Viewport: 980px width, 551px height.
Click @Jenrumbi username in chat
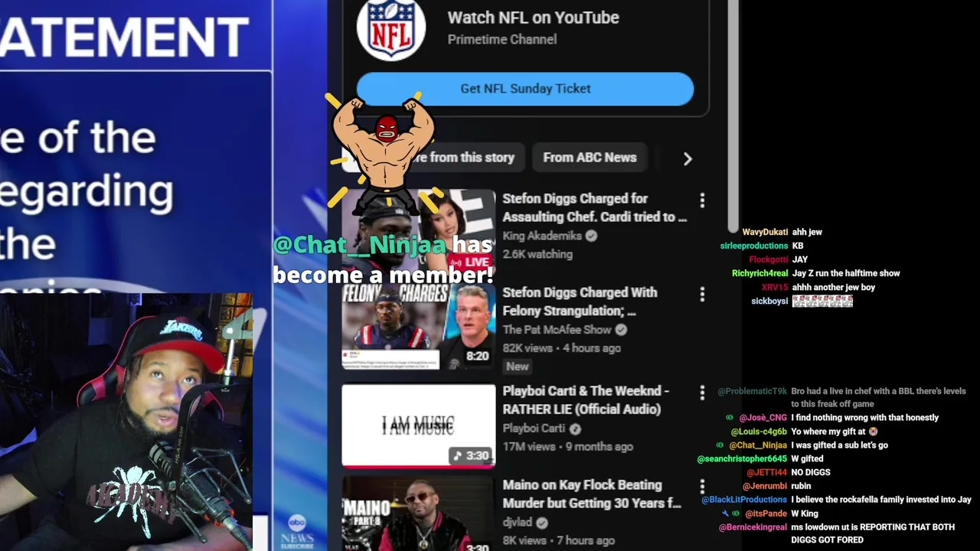pyautogui.click(x=765, y=486)
